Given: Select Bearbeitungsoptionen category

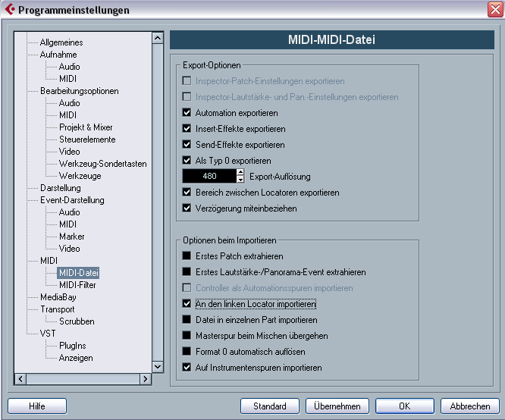Looking at the screenshot, I should 79,91.
